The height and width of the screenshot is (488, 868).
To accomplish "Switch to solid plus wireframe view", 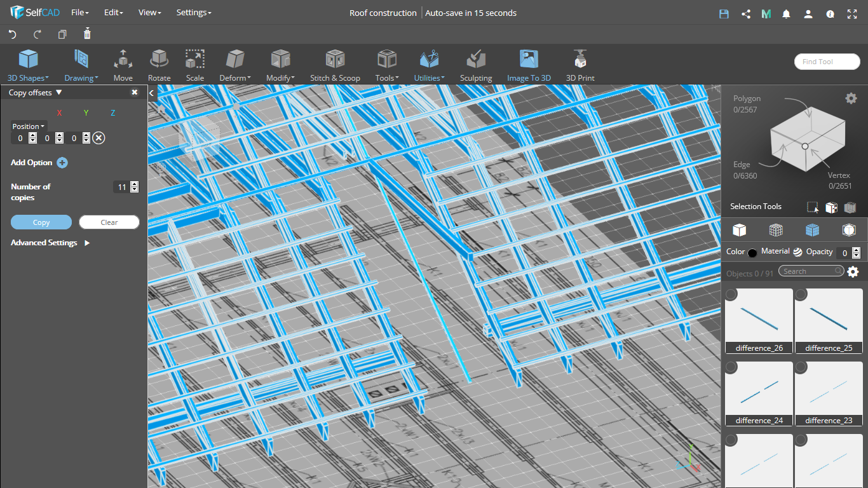I will pyautogui.click(x=812, y=230).
